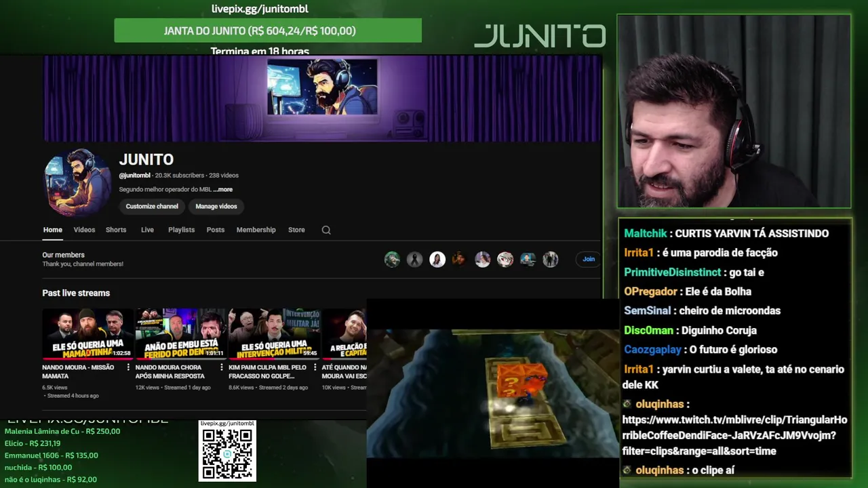This screenshot has width=868, height=488.
Task: Click the livepix QR code
Action: tap(227, 453)
